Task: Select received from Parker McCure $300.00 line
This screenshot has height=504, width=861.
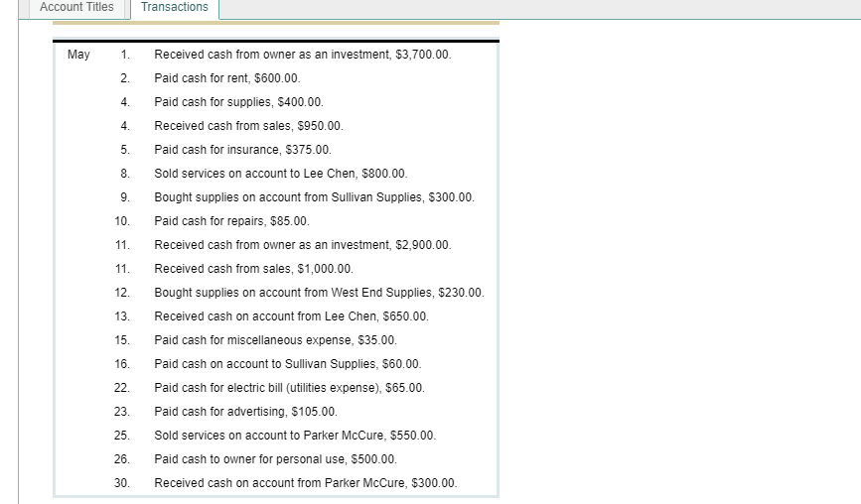Action: [x=305, y=483]
